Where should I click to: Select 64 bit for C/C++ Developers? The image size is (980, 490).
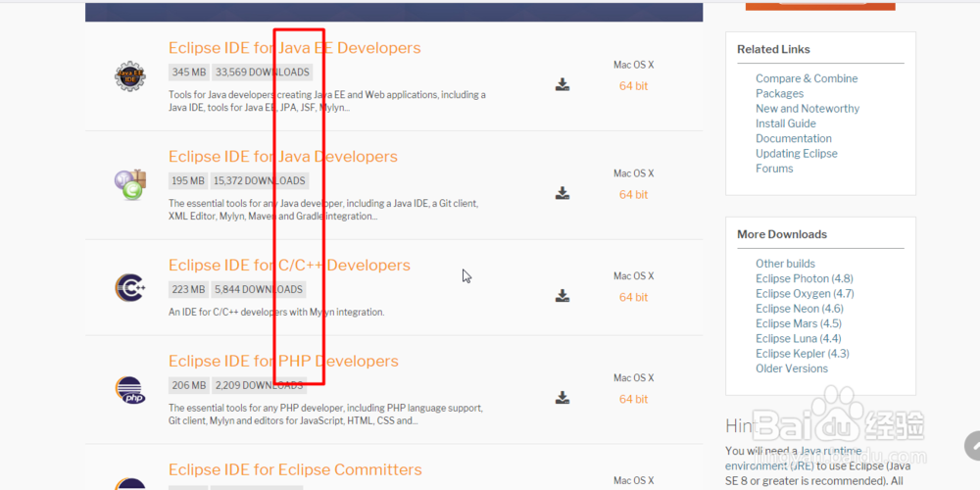633,298
